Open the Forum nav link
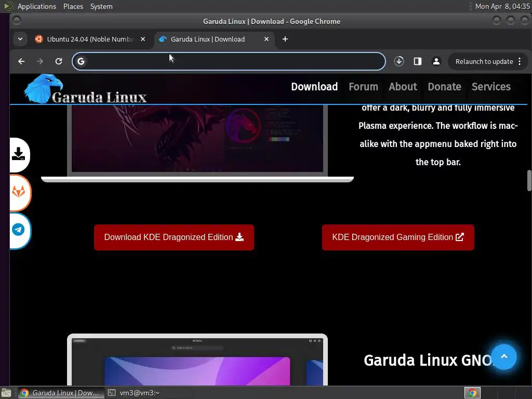 pos(363,87)
